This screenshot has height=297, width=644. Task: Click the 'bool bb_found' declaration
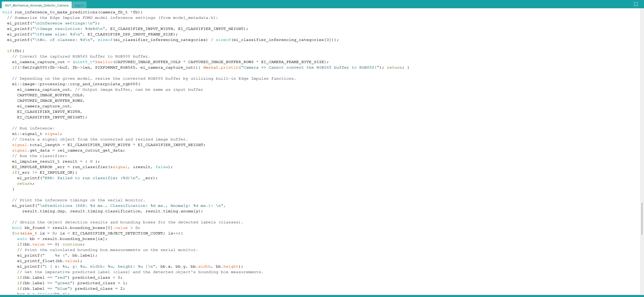pos(28,228)
